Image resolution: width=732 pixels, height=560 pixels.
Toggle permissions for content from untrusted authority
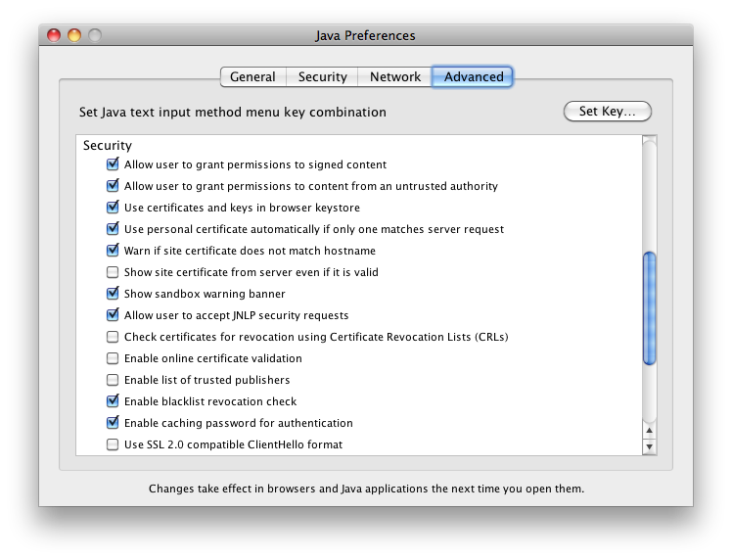113,186
